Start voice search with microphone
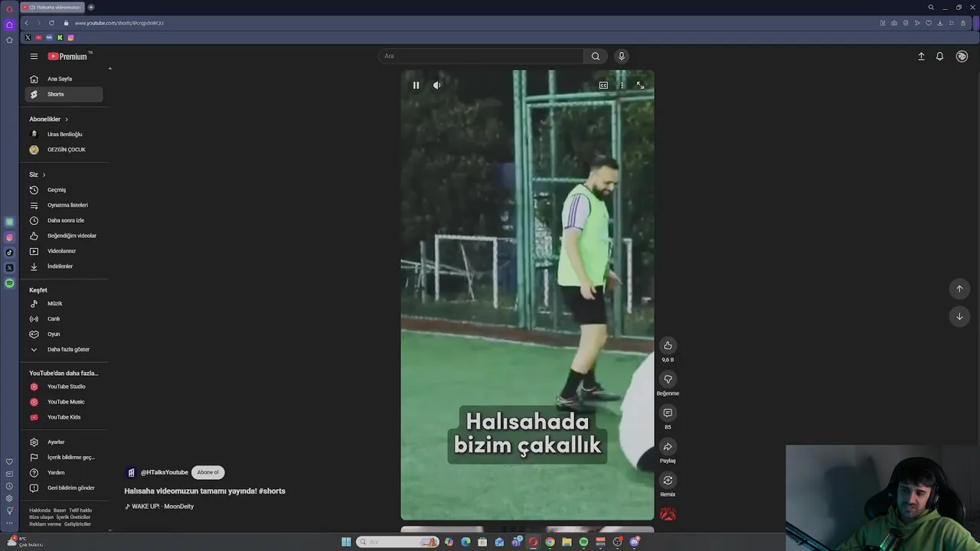Viewport: 980px width, 551px height. point(622,56)
